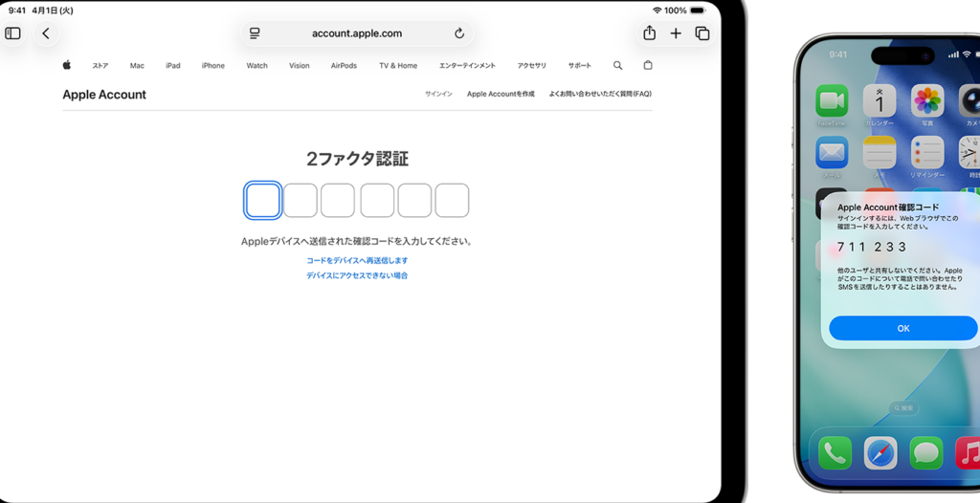Show the Safari sidebar on iPad
The width and height of the screenshot is (980, 503).
point(12,33)
